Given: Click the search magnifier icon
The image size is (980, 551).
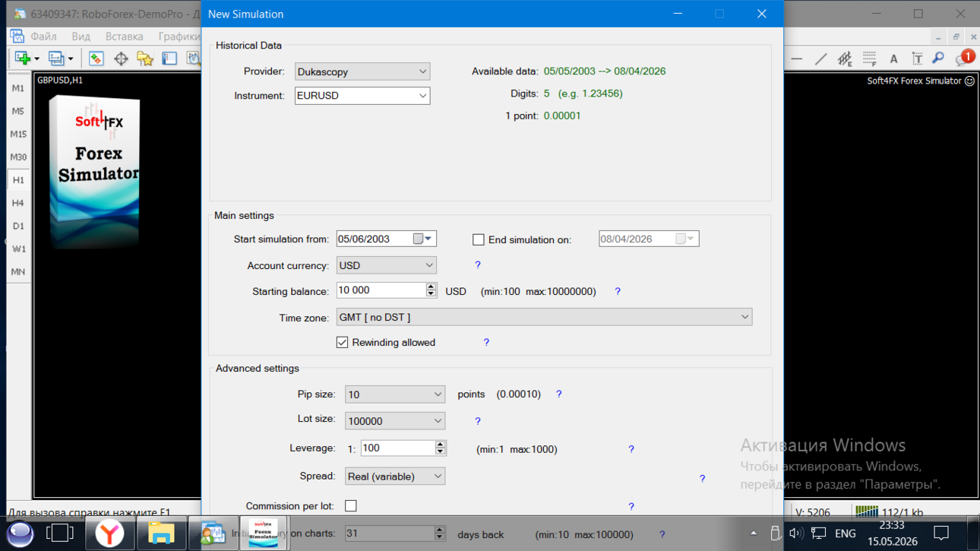Looking at the screenshot, I should (938, 59).
